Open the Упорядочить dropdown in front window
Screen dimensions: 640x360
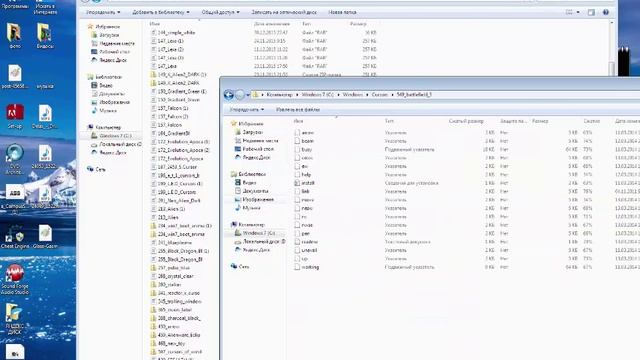pos(247,109)
